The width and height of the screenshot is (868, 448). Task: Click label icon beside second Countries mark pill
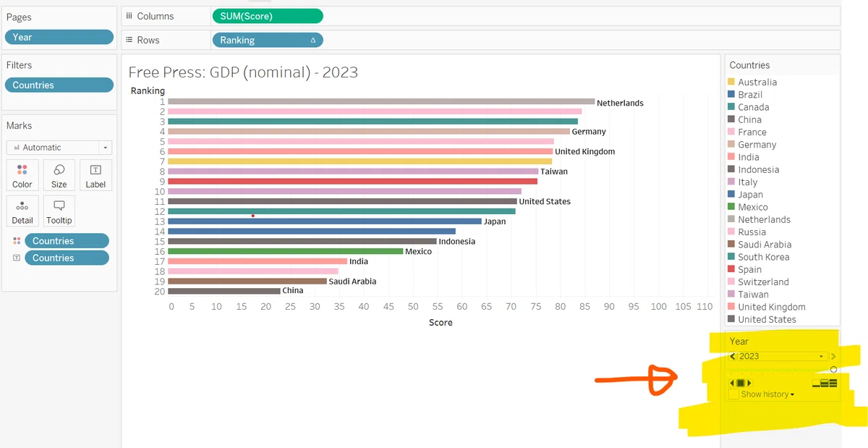click(17, 258)
